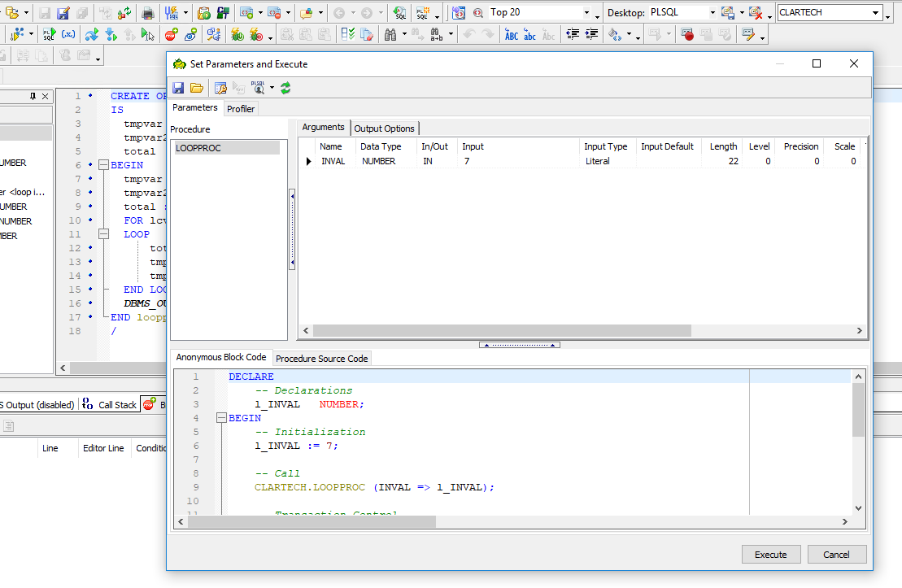Open the CLARTECH schema dropdown
Image resolution: width=902 pixels, height=588 pixels.
pos(875,13)
